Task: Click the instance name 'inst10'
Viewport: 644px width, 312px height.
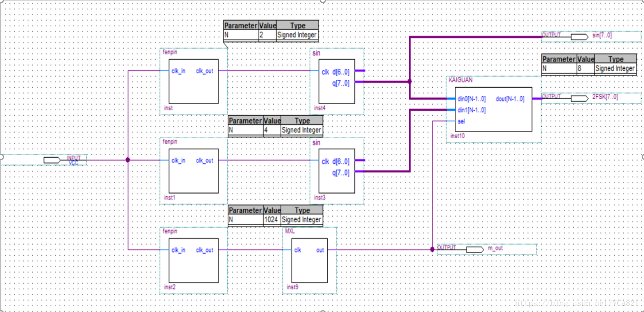Action: coord(458,136)
